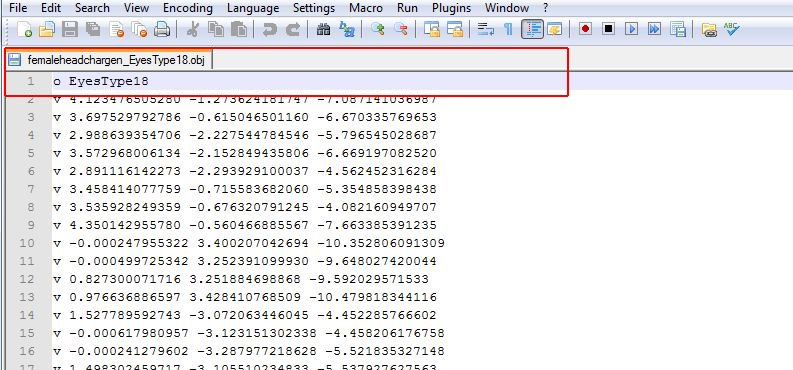
Task: Open the Plugins menu
Action: pyautogui.click(x=451, y=8)
